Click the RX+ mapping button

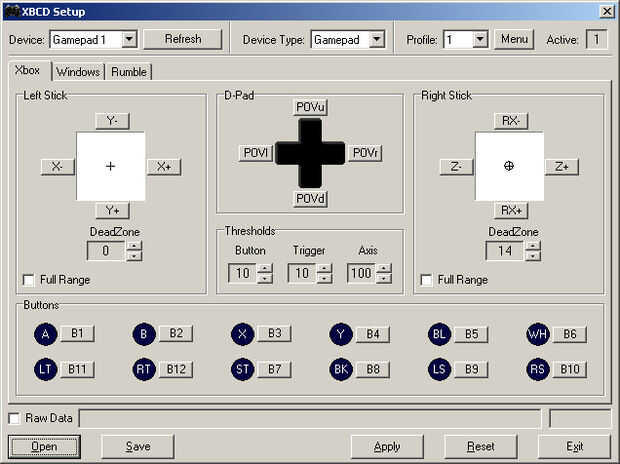pos(511,210)
